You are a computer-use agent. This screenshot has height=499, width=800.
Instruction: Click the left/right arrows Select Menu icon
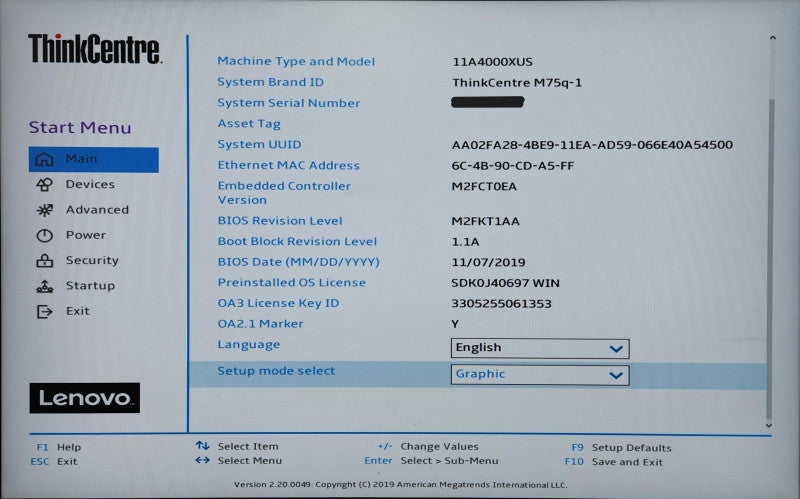(203, 460)
